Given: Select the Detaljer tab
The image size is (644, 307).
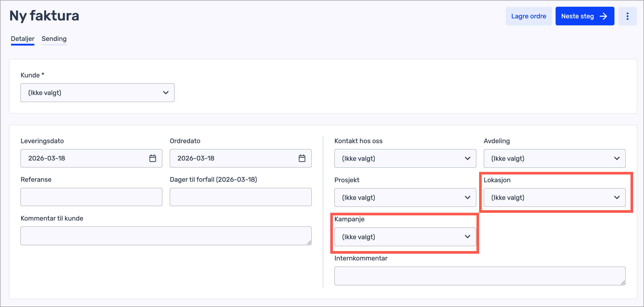Looking at the screenshot, I should [23, 39].
